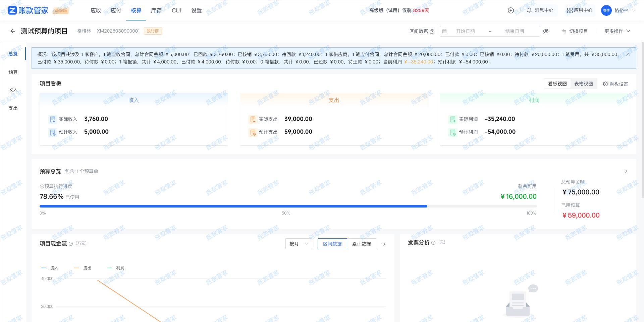The height and width of the screenshot is (322, 644).
Task: Click the plus circle icon in header
Action: (x=511, y=10)
